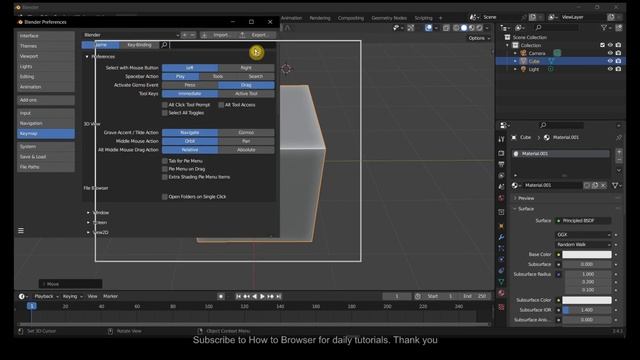Enable Alt Tool Access checkbox
The width and height of the screenshot is (640, 360).
221,105
